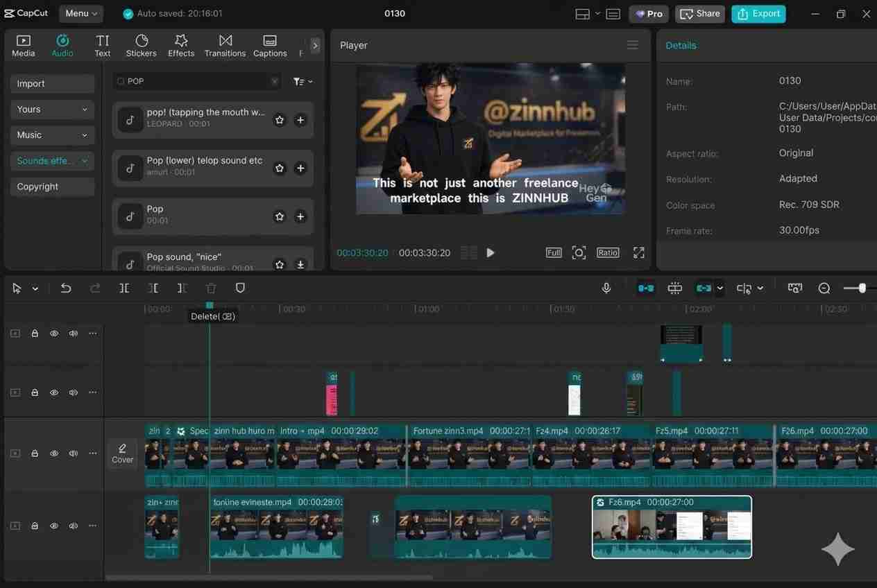The width and height of the screenshot is (877, 588).
Task: Switch to the Transitions tab
Action: click(225, 46)
